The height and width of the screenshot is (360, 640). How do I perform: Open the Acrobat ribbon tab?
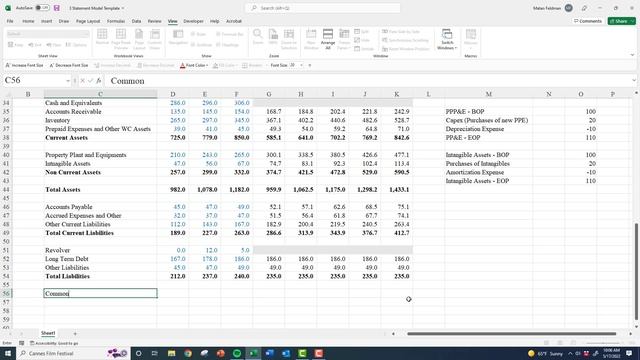coord(234,21)
